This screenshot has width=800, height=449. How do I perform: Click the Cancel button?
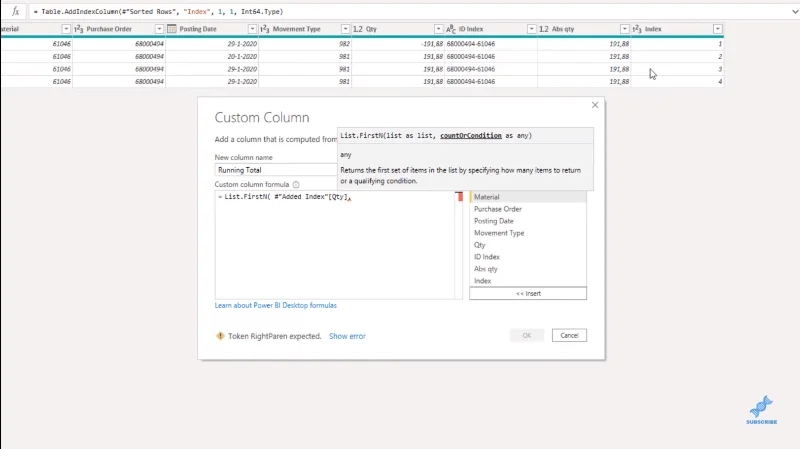click(x=569, y=335)
